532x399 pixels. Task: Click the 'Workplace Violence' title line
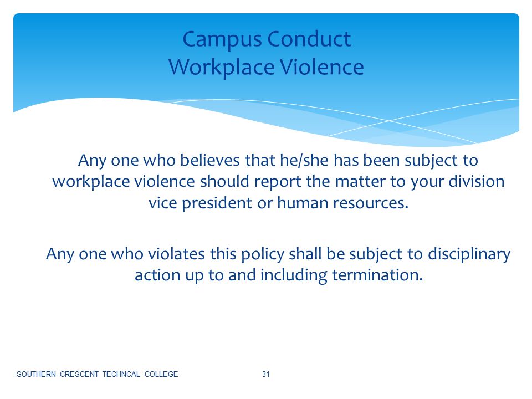pos(267,66)
